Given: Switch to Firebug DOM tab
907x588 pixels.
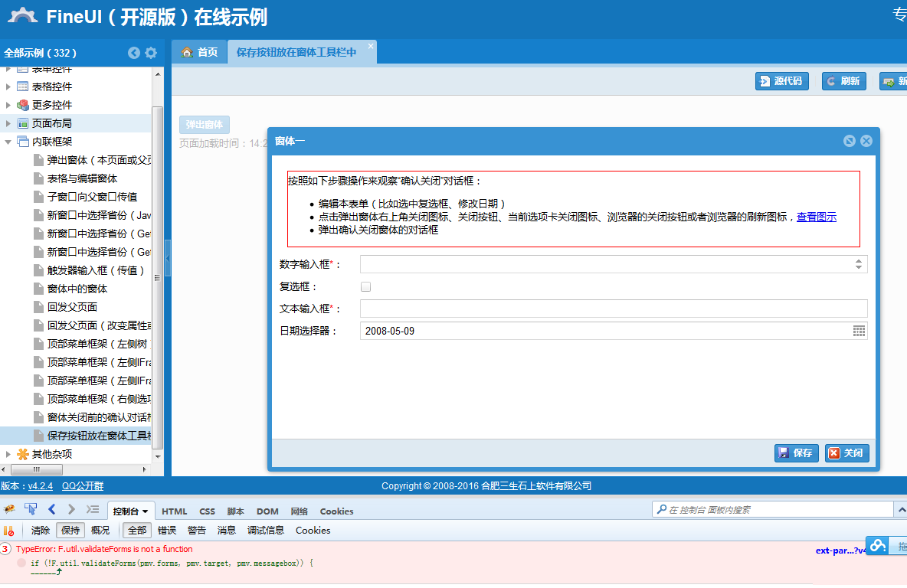Looking at the screenshot, I should pos(267,511).
